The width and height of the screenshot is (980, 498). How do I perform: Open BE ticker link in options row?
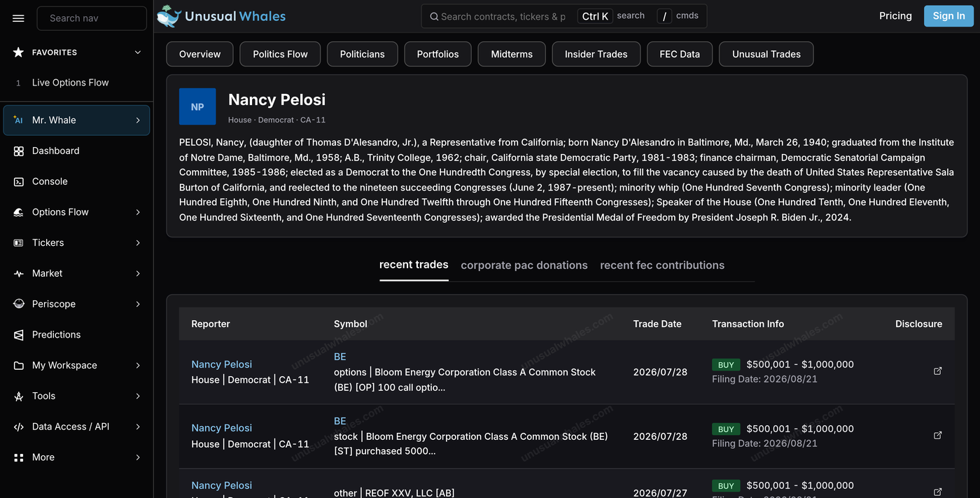click(340, 357)
